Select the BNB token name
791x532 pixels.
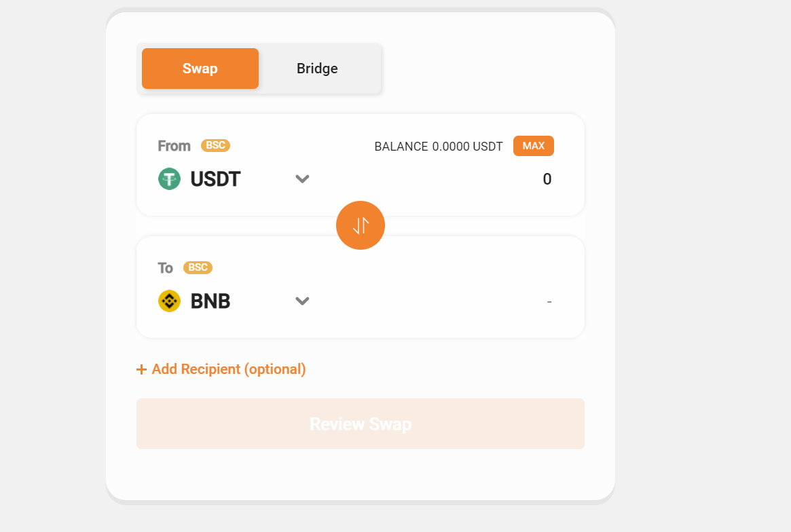pyautogui.click(x=210, y=301)
